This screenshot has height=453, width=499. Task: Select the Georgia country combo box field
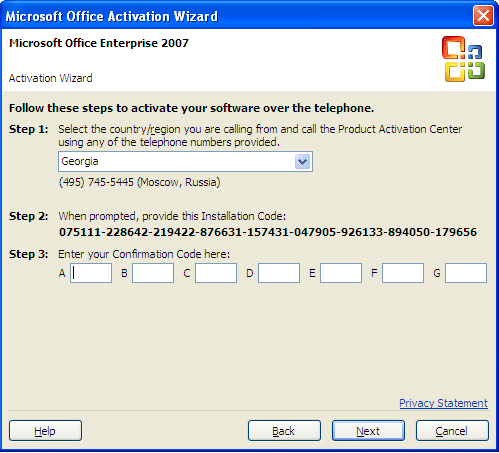click(x=185, y=162)
